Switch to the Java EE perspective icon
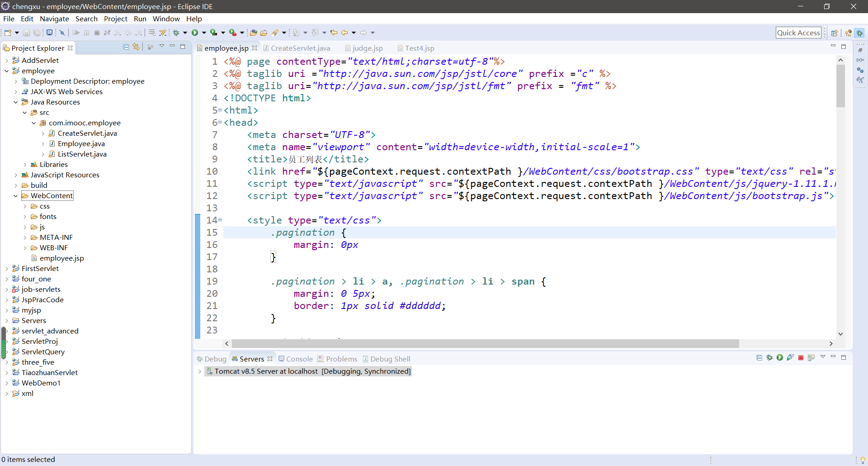Viewport: 868px width, 466px height. (849, 33)
